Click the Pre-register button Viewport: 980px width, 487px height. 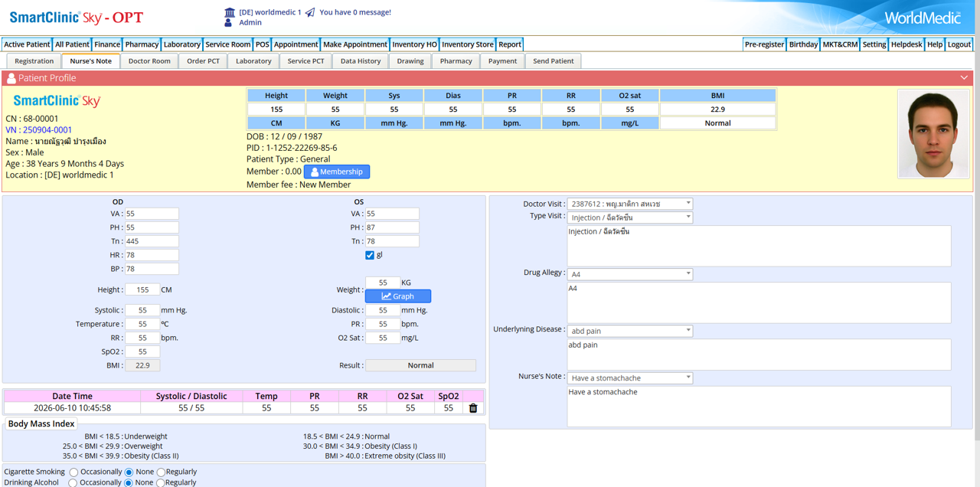click(x=764, y=44)
